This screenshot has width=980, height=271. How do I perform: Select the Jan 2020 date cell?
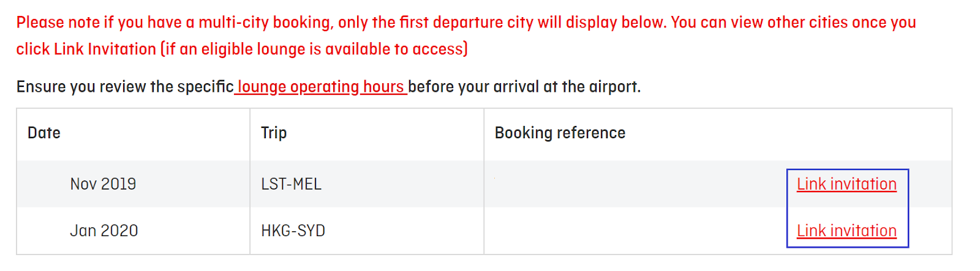[104, 231]
